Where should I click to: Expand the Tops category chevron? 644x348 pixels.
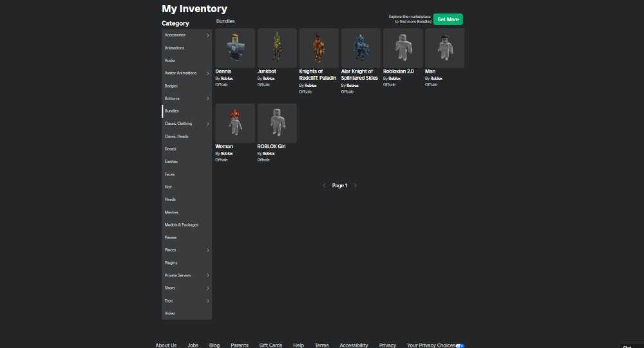[208, 301]
